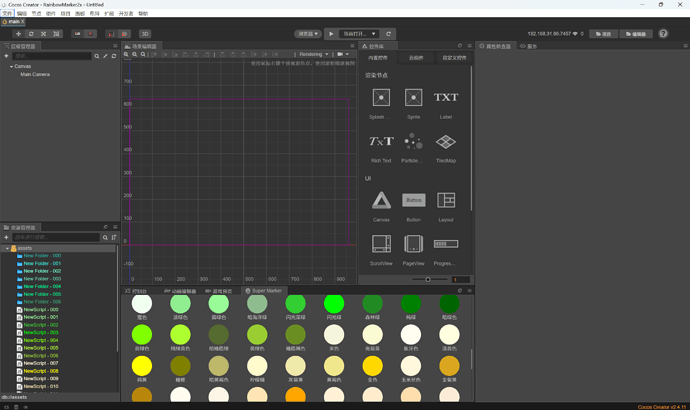Pick the PageView UI node icon
The image size is (690, 410).
[x=413, y=244]
